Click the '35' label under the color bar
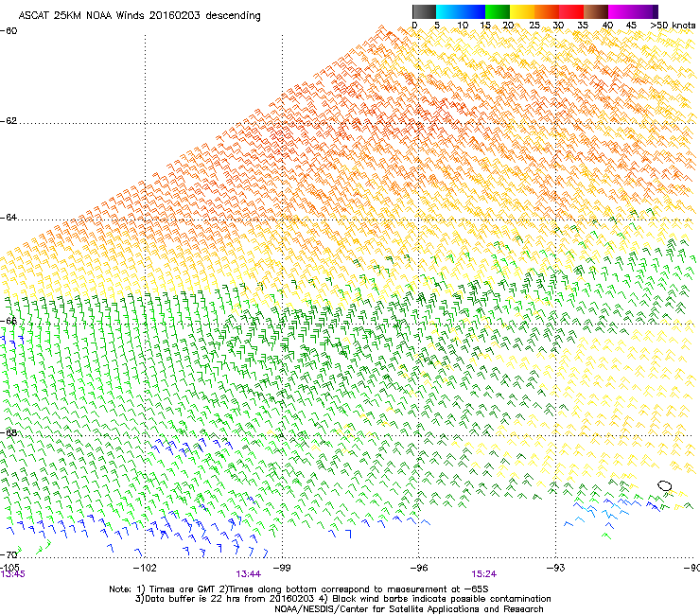Screen dimensions: 700x615 pyautogui.click(x=583, y=26)
